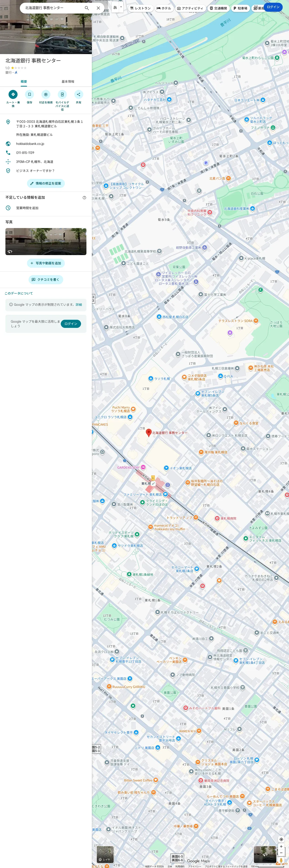Choose the 駐車場 category chip
Screen dimensions: 289x868
click(x=240, y=8)
